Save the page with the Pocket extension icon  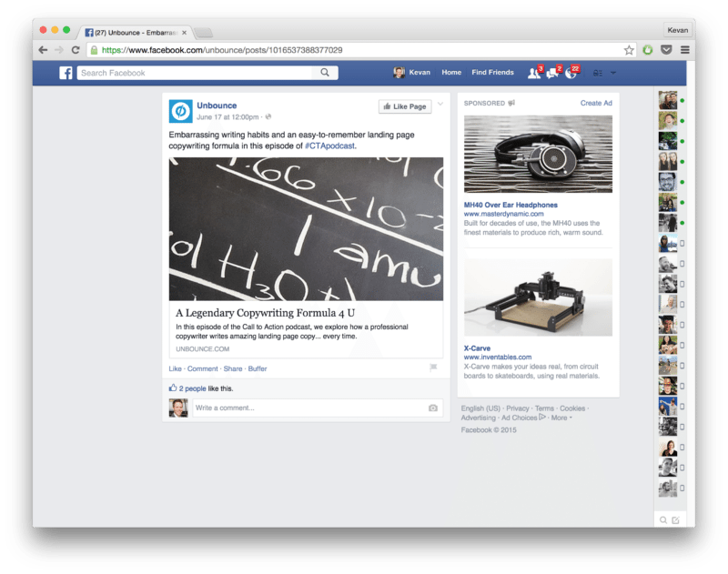(666, 50)
